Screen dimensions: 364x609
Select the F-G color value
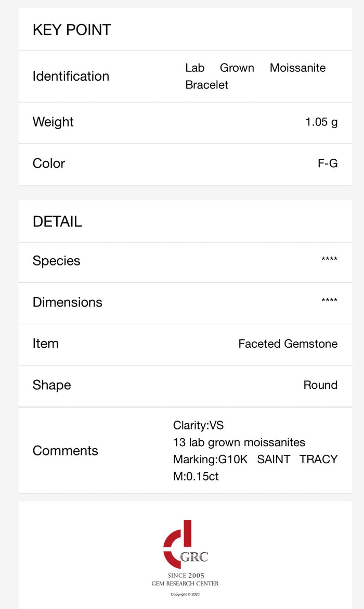328,163
